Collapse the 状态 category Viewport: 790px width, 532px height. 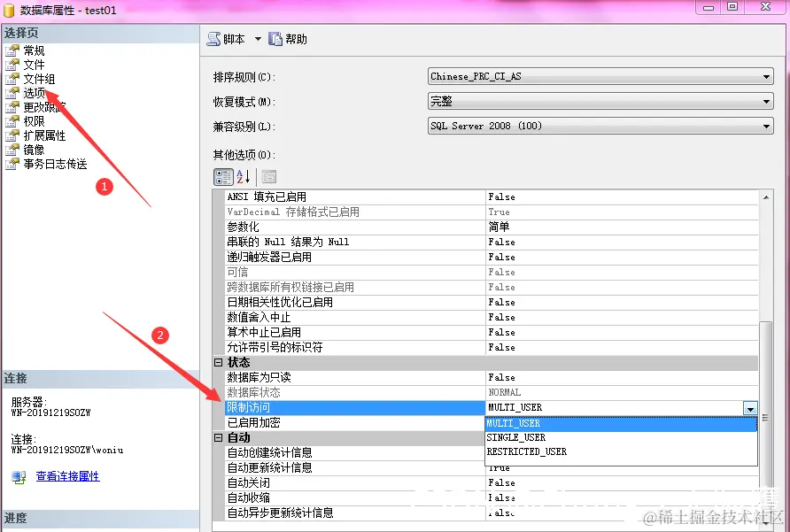point(218,362)
